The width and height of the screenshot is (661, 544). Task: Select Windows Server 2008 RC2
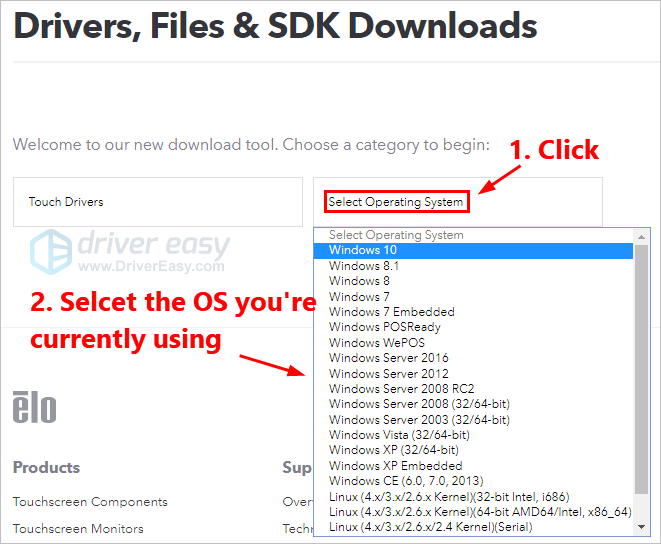click(402, 389)
